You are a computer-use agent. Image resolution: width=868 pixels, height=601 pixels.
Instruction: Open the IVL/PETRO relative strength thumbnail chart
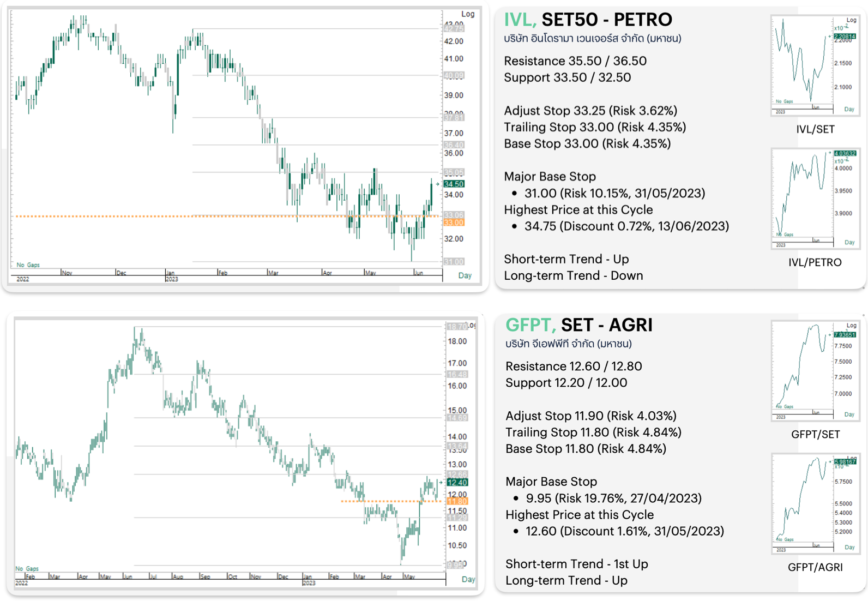coord(815,199)
